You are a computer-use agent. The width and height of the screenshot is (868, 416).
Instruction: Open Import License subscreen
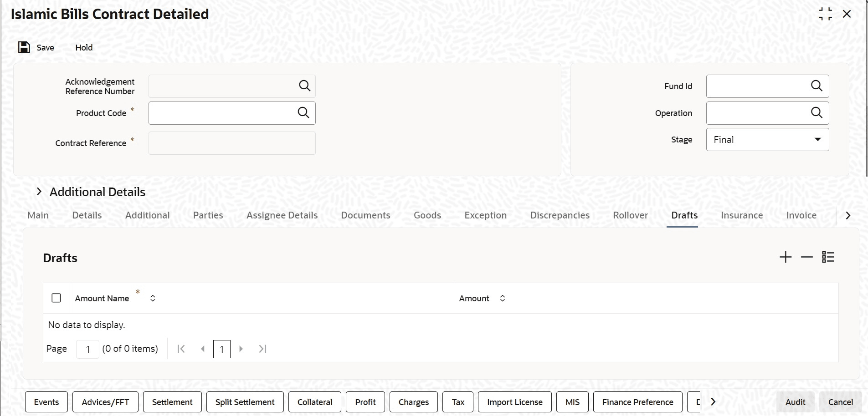click(515, 402)
